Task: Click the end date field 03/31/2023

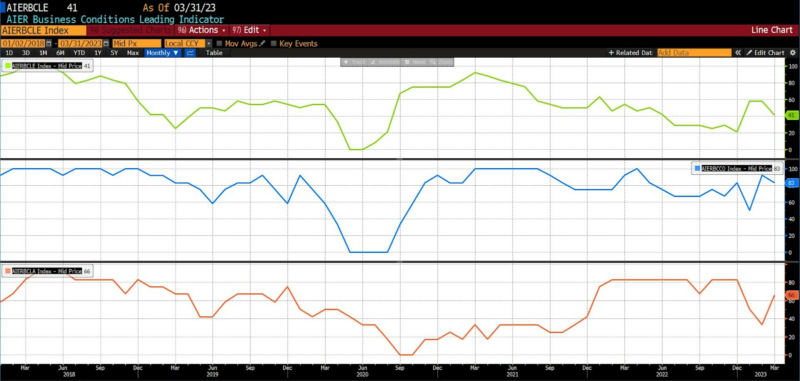Action: tap(81, 44)
